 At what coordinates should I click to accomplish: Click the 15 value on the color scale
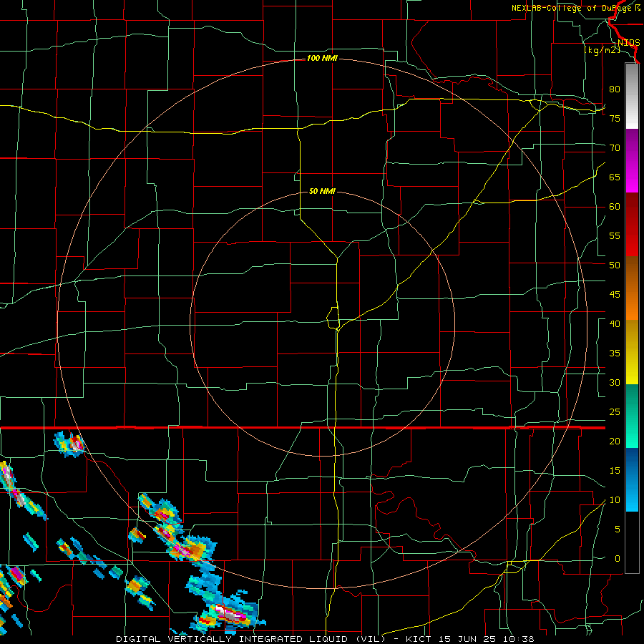pyautogui.click(x=615, y=470)
